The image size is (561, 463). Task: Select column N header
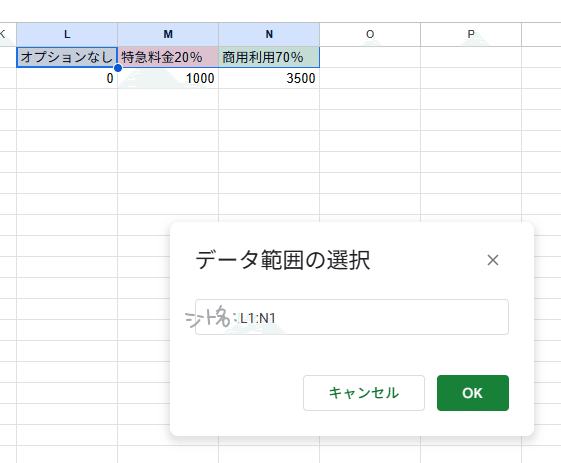pyautogui.click(x=269, y=34)
